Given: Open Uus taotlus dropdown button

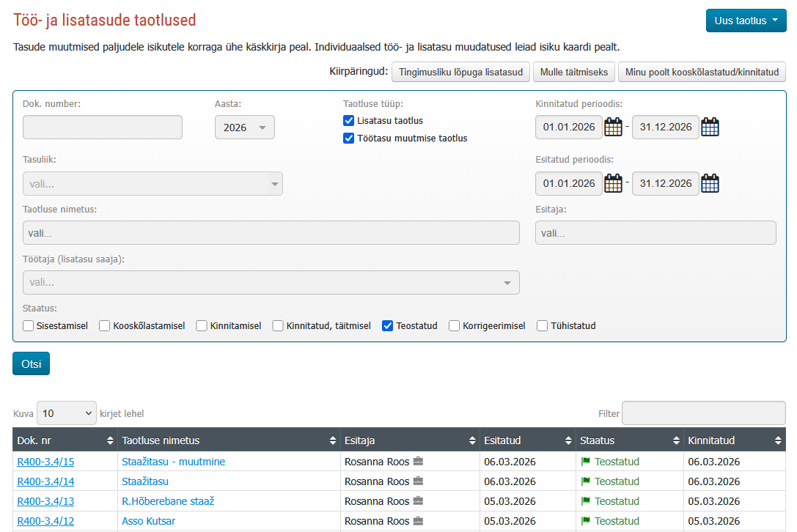Looking at the screenshot, I should (746, 21).
